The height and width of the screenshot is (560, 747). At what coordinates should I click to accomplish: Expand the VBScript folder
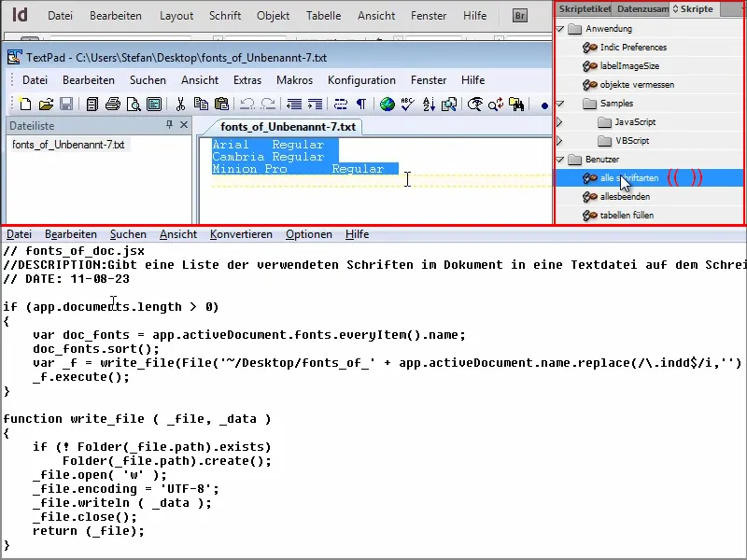click(x=559, y=141)
